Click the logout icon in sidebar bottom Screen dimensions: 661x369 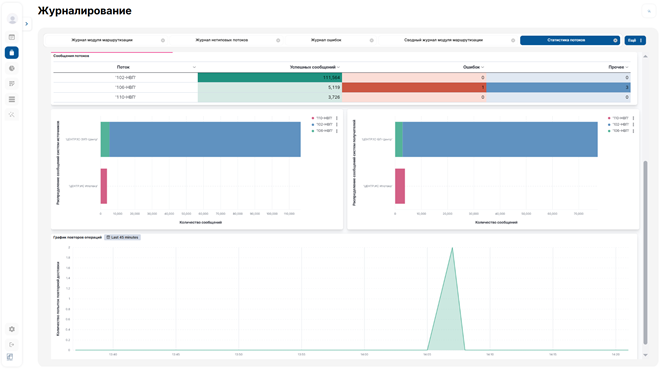(x=12, y=345)
